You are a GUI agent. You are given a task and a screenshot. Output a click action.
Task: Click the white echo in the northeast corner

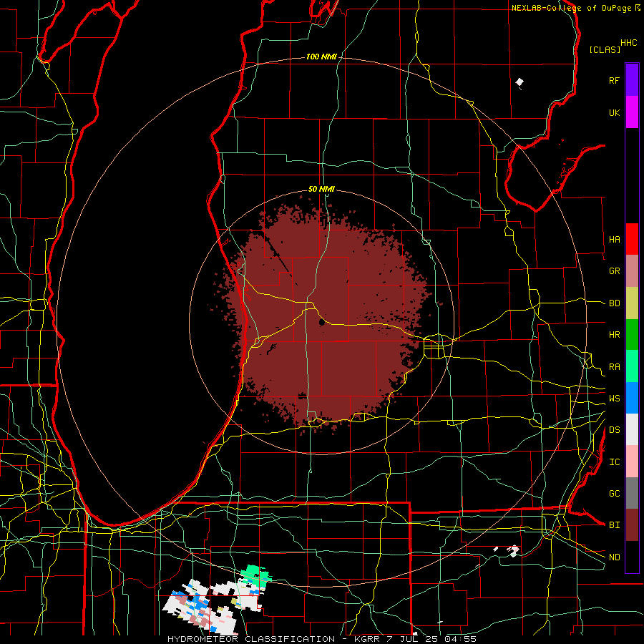point(519,82)
